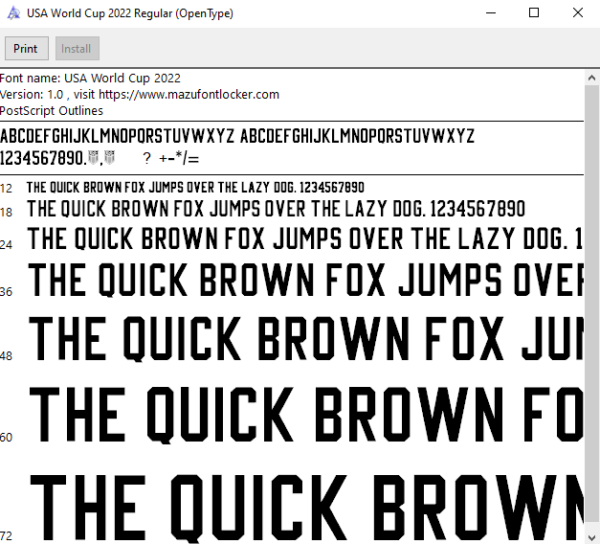Click the 'PostScript Outlines' text
The image size is (600, 544).
tap(52, 111)
